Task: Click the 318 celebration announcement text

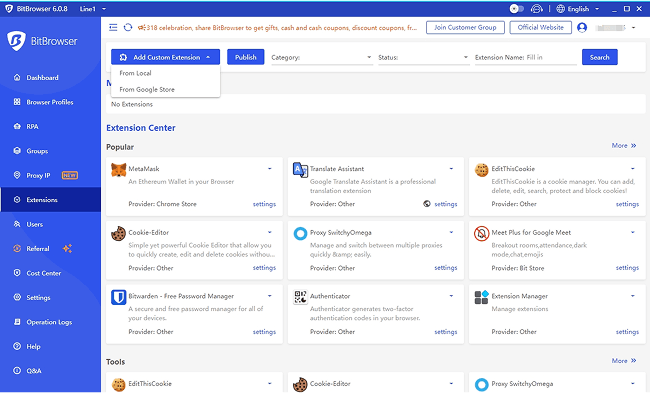Action: [x=278, y=28]
